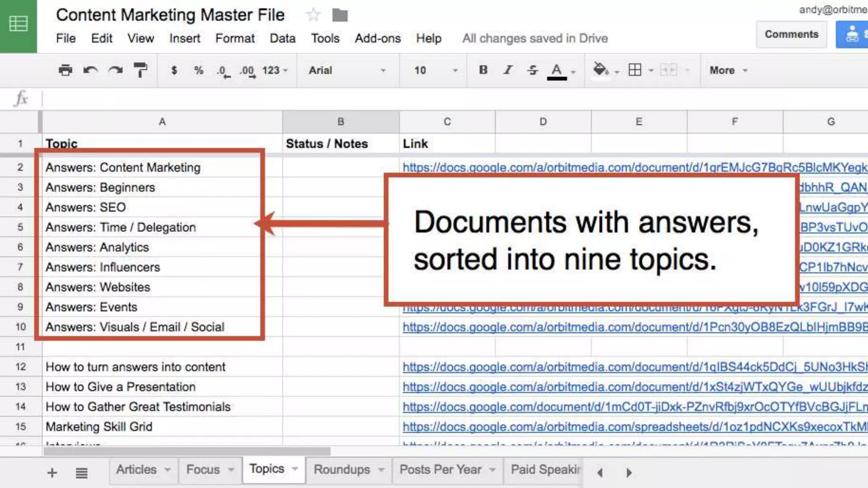Click the move to folder icon
868x488 pixels.
pos(339,15)
